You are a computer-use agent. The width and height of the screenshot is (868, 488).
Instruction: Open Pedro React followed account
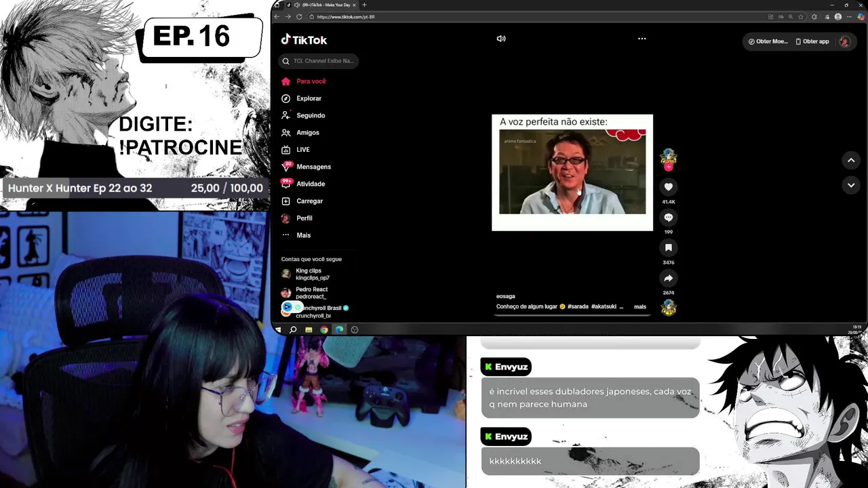point(304,293)
